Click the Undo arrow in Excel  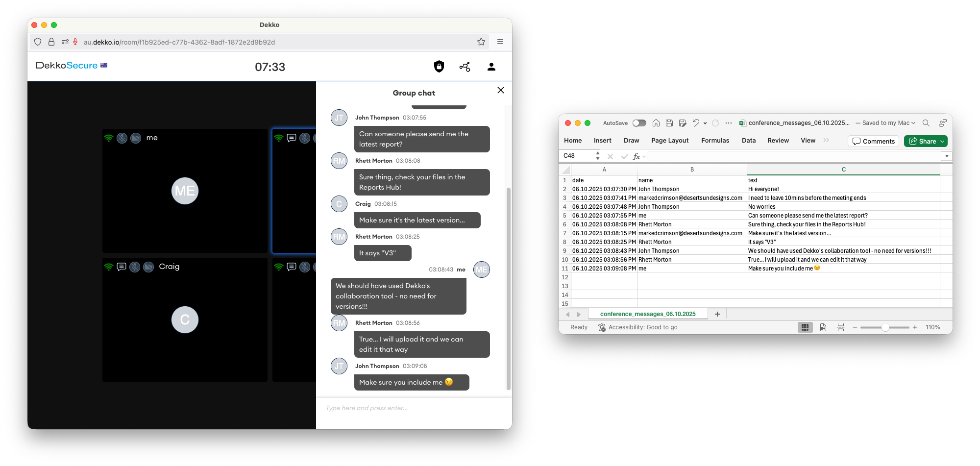(696, 123)
